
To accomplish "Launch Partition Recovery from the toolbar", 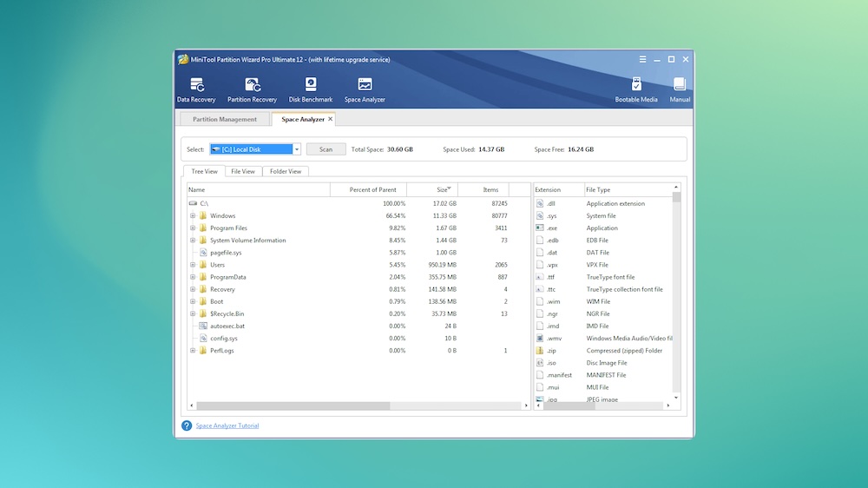I will (252, 89).
